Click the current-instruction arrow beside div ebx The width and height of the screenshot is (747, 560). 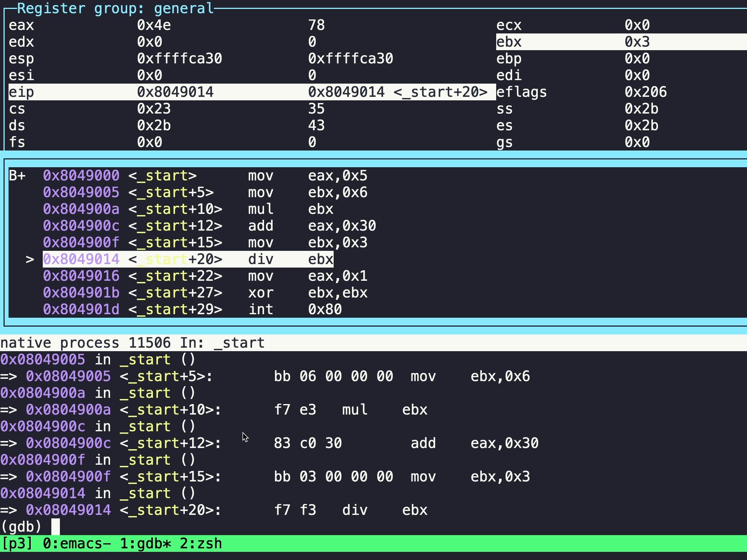click(30, 259)
